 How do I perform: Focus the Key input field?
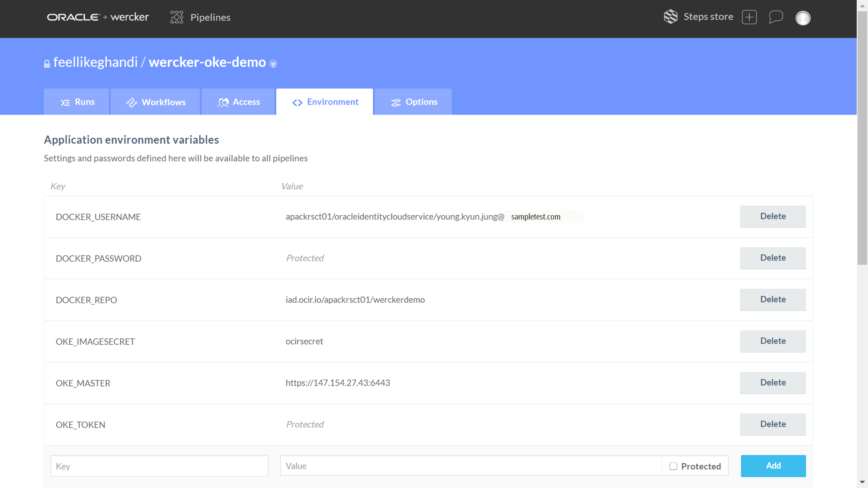pyautogui.click(x=159, y=466)
